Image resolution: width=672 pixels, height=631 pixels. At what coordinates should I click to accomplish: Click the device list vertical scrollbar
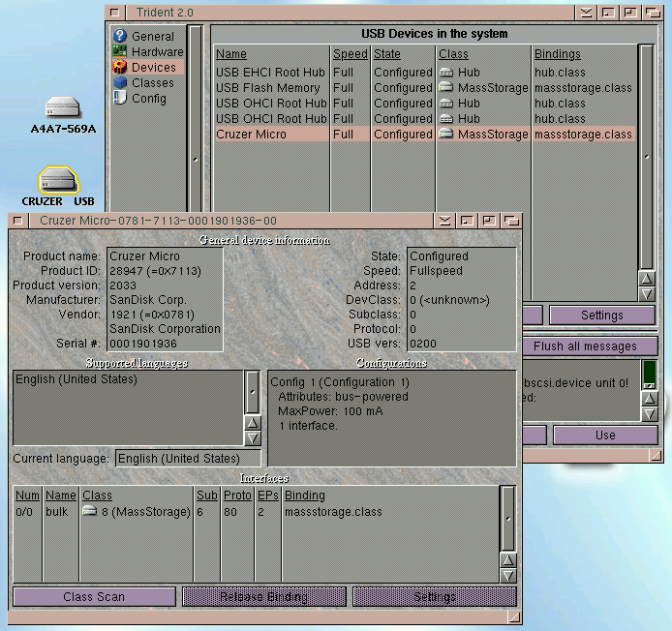[646, 158]
